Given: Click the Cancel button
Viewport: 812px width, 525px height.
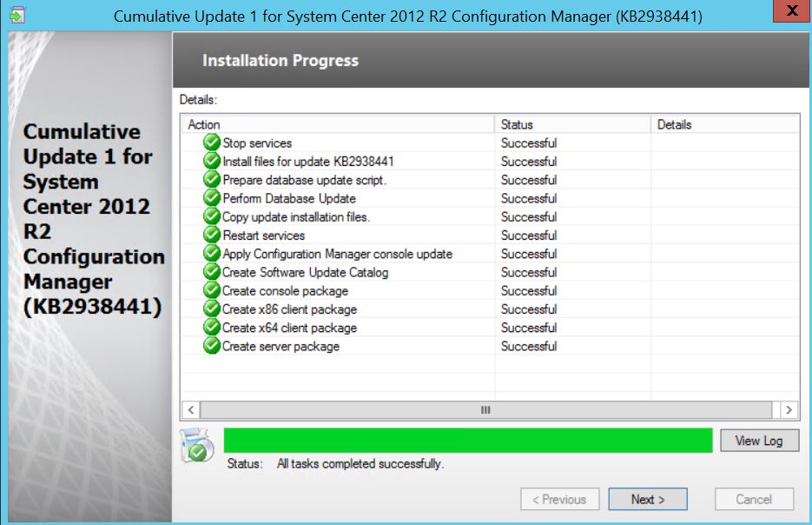Looking at the screenshot, I should [754, 499].
